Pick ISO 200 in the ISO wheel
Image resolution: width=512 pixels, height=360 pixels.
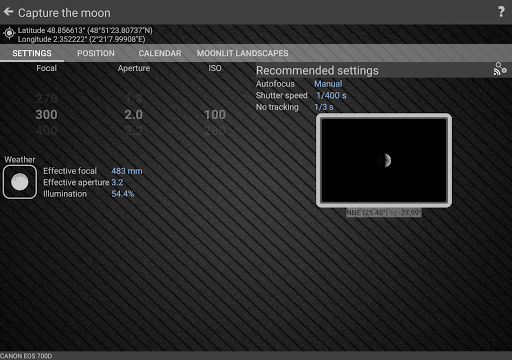[x=215, y=131]
